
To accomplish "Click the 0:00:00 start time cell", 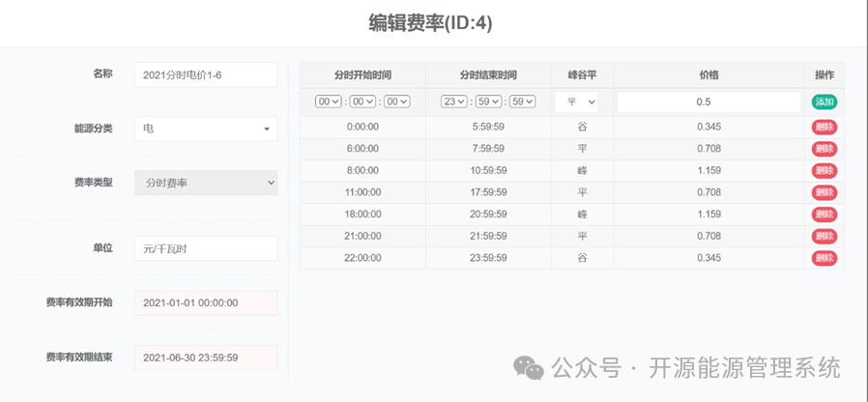I will [x=362, y=127].
